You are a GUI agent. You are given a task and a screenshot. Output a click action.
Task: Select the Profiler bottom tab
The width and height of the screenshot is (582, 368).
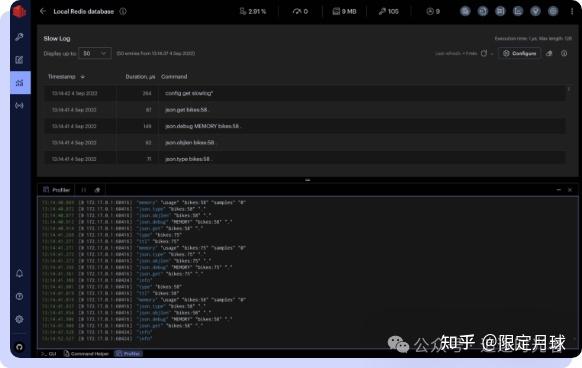point(128,354)
